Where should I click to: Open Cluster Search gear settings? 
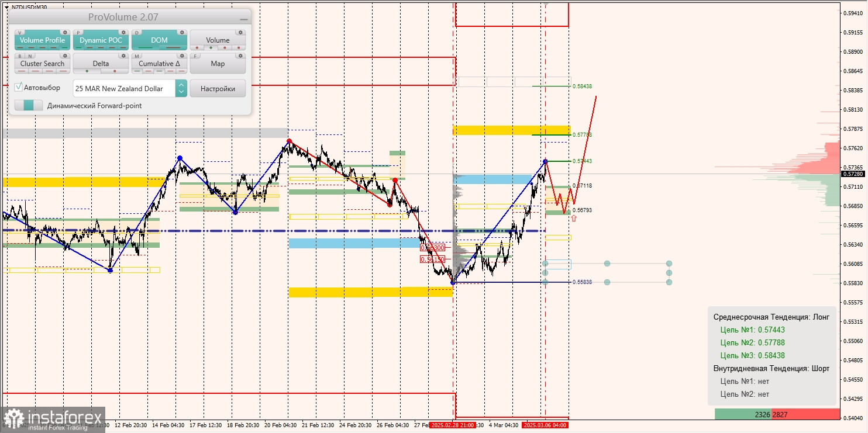65,56
